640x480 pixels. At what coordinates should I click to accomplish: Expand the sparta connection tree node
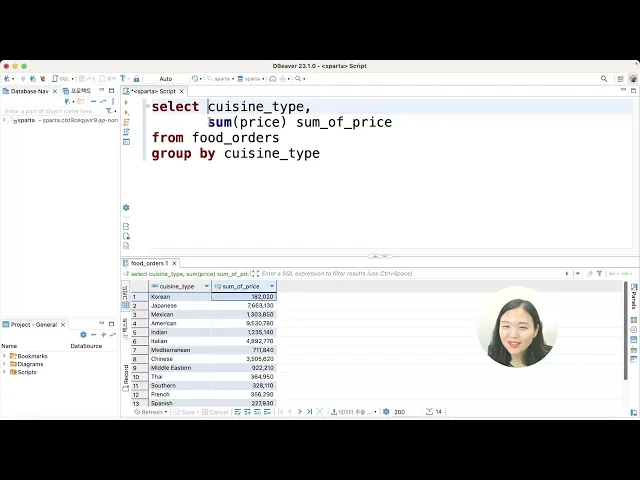pyautogui.click(x=4, y=120)
